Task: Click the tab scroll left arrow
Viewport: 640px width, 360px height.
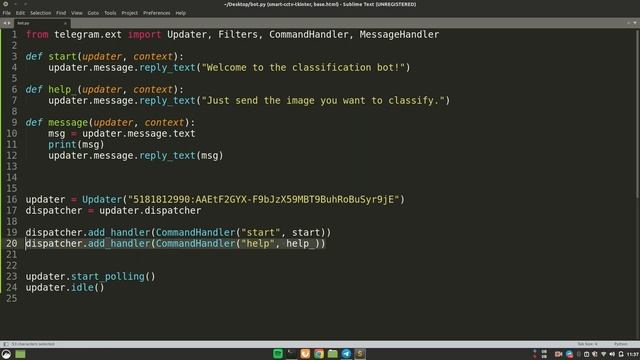Action: click(x=4, y=23)
